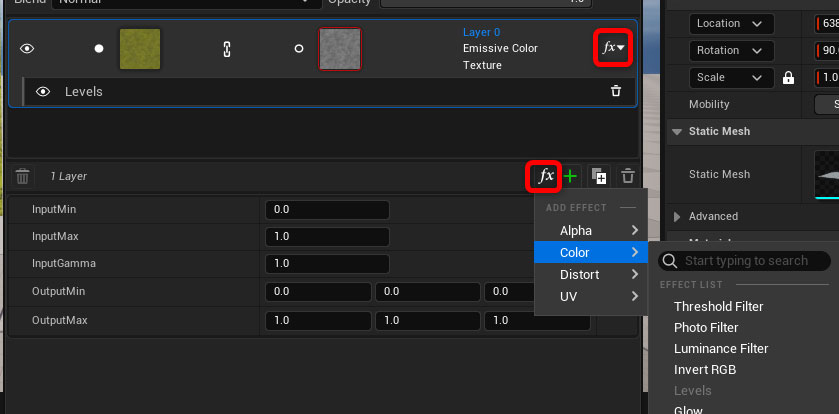The image size is (839, 414).
Task: Click the '1 Layer' count text
Action: 68,176
